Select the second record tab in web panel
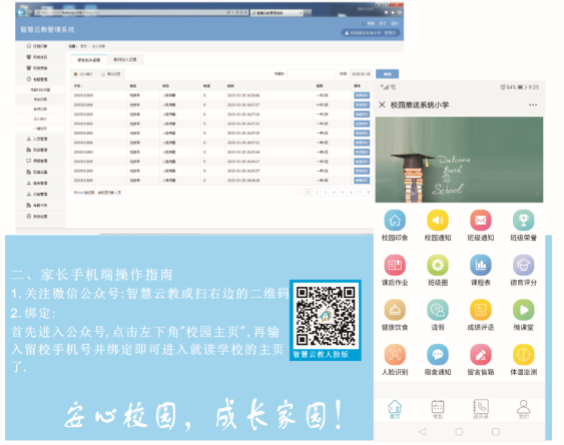 125,59
